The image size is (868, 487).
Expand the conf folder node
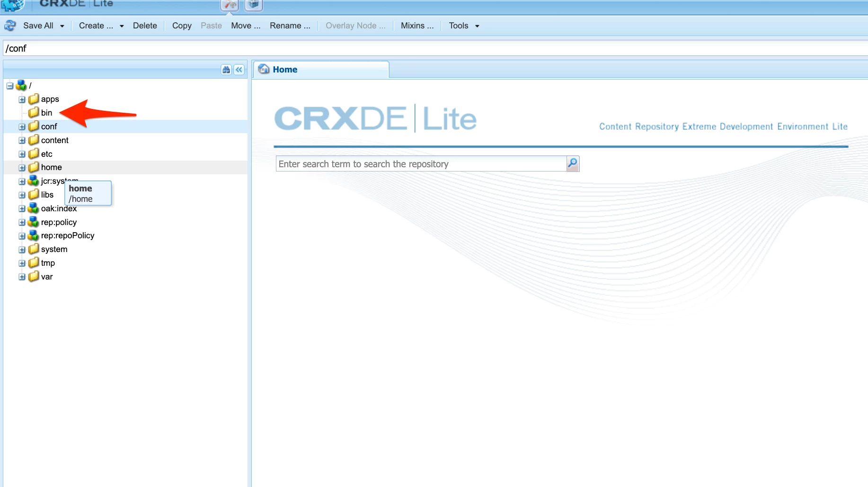pyautogui.click(x=22, y=127)
